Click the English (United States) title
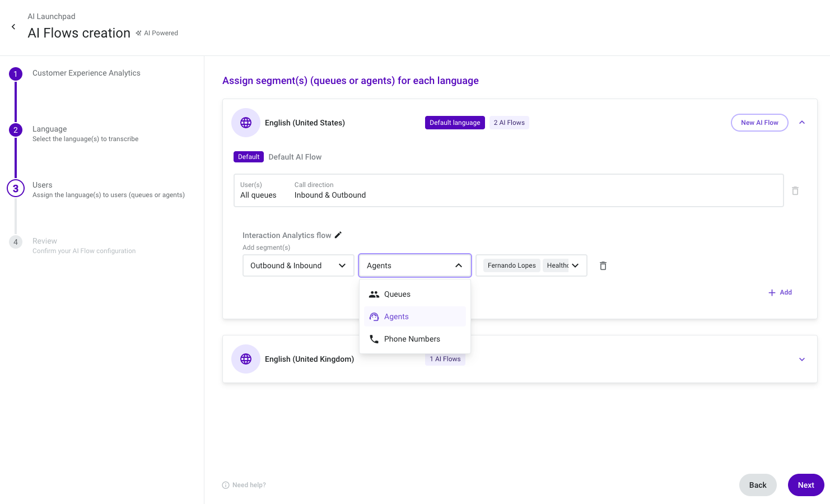This screenshot has width=830, height=504. [305, 123]
